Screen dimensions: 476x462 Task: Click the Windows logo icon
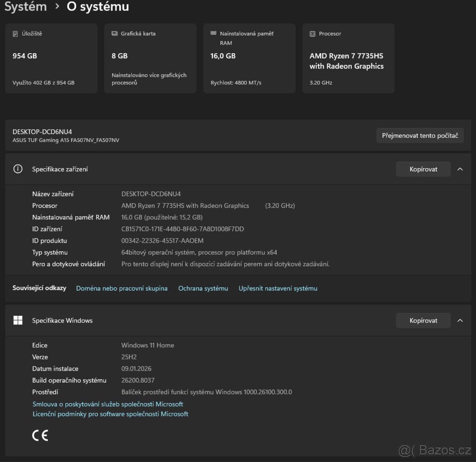[x=18, y=320]
